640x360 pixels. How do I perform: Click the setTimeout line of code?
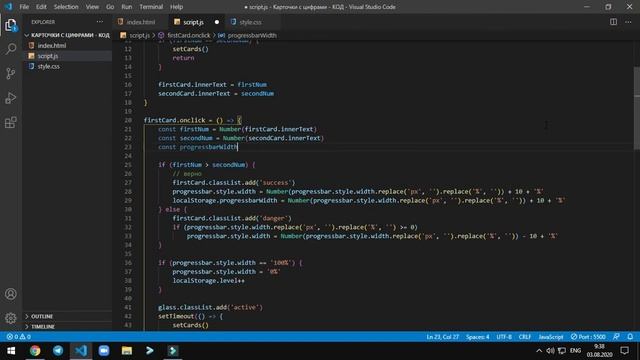[191, 316]
